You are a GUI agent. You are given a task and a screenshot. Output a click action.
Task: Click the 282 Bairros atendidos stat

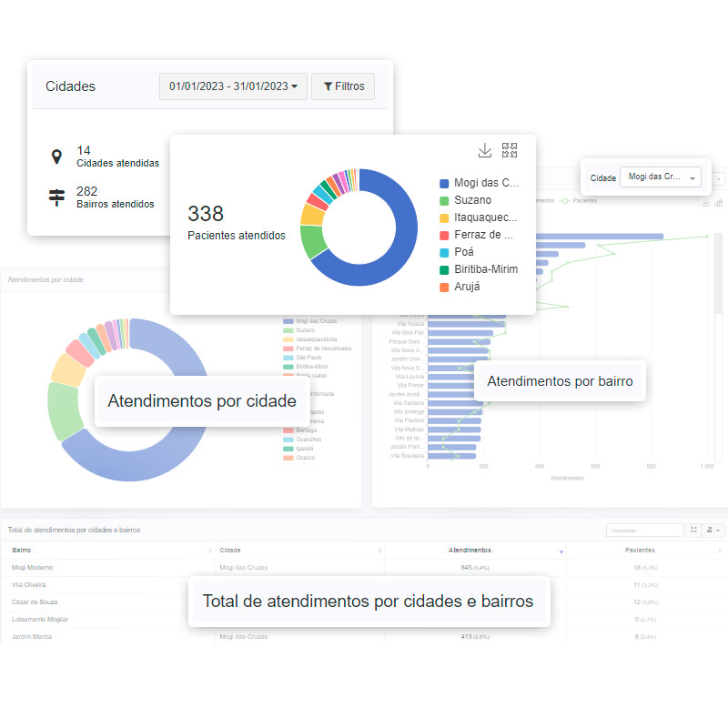tap(116, 197)
